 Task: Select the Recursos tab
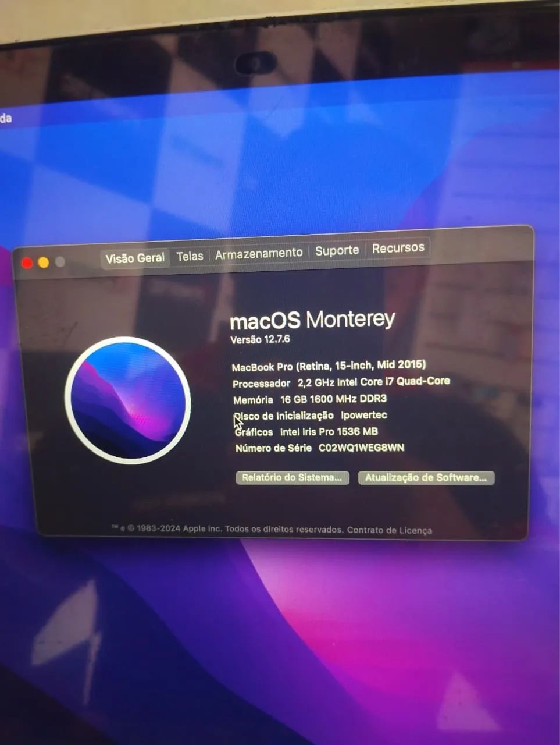[x=398, y=248]
